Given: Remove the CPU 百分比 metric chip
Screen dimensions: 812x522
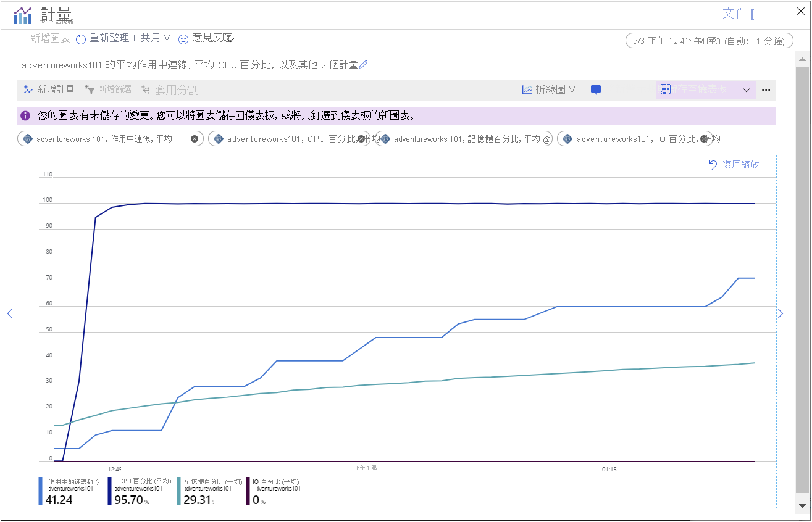Looking at the screenshot, I should click(362, 139).
